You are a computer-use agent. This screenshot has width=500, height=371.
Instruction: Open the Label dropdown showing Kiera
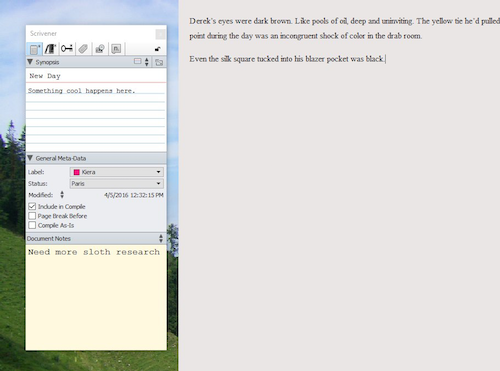click(x=117, y=172)
